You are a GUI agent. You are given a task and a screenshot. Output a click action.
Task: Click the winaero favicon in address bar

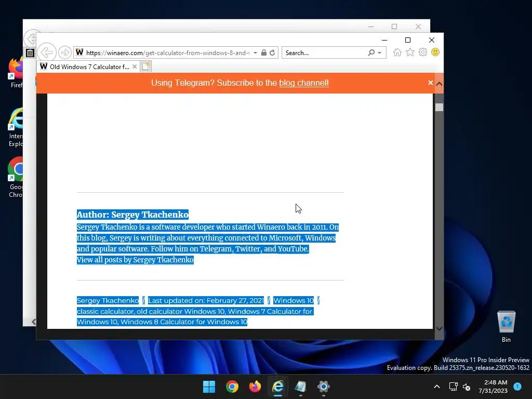79,52
